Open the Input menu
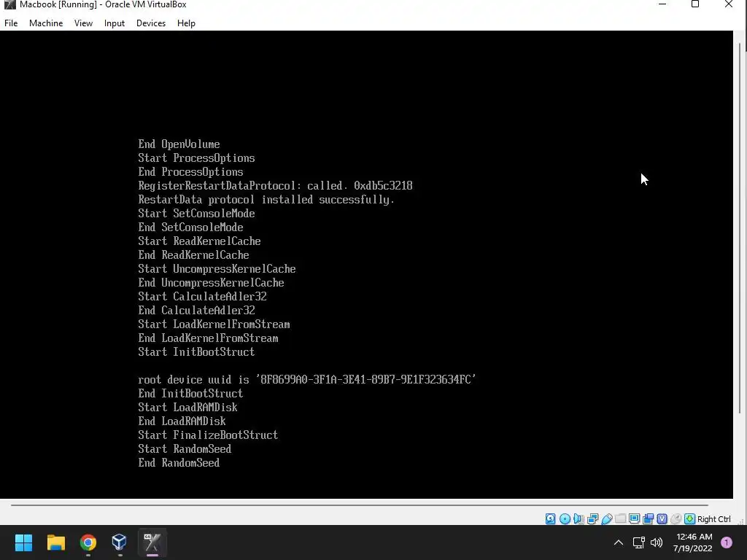The image size is (747, 560). click(x=115, y=23)
